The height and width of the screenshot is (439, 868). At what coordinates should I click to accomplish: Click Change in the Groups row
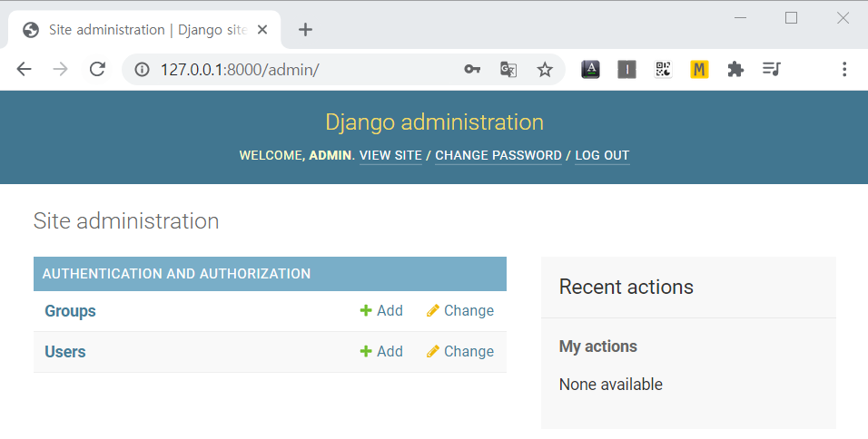[460, 311]
